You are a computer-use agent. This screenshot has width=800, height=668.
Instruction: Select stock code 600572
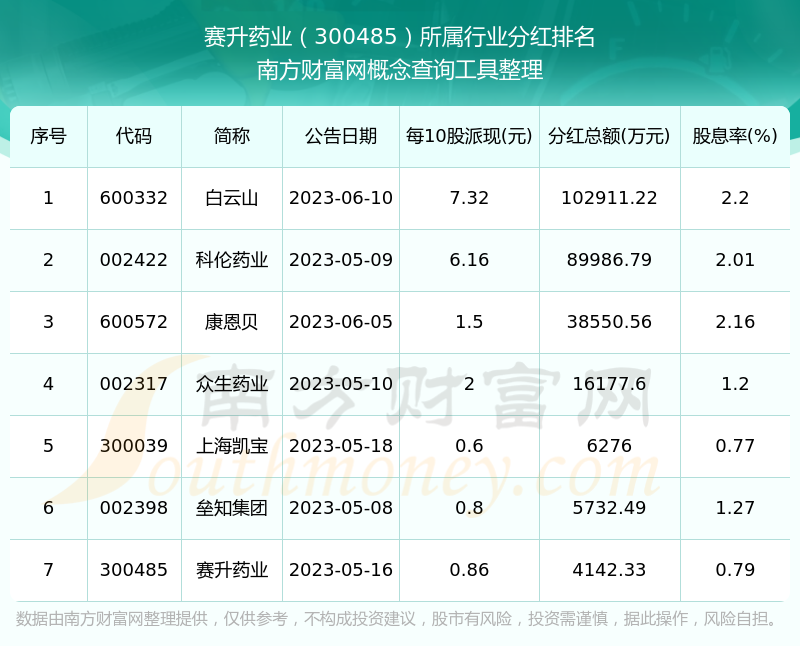click(x=134, y=322)
